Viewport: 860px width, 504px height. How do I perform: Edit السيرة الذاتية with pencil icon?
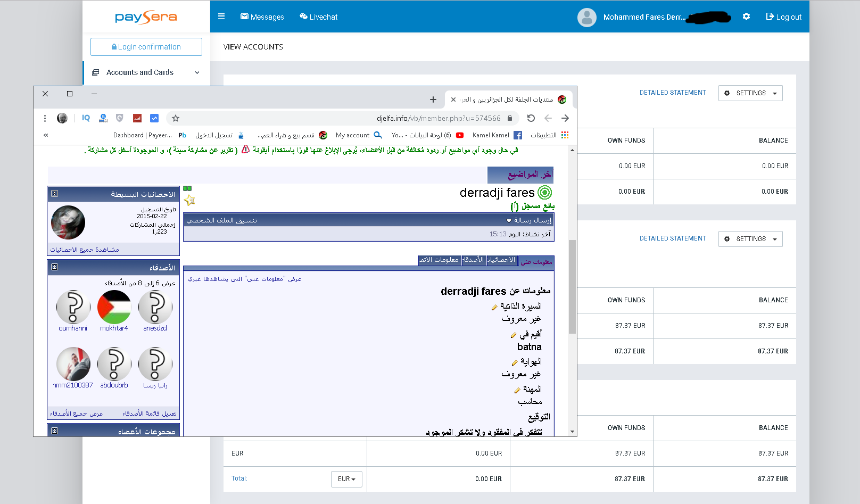click(x=494, y=307)
